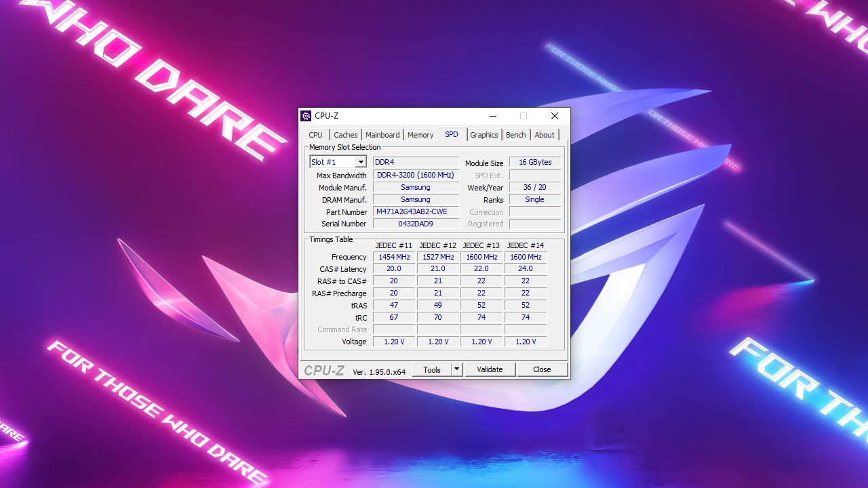Click the Validate button

pos(490,369)
